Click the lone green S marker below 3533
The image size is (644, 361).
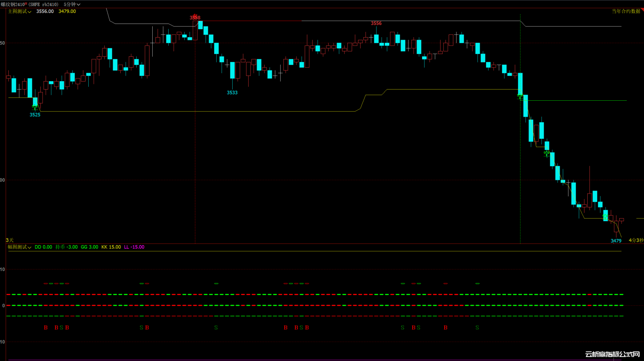click(x=216, y=327)
